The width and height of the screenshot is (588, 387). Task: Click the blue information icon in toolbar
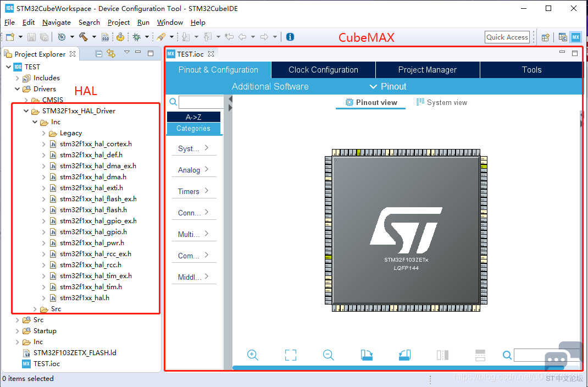[290, 37]
